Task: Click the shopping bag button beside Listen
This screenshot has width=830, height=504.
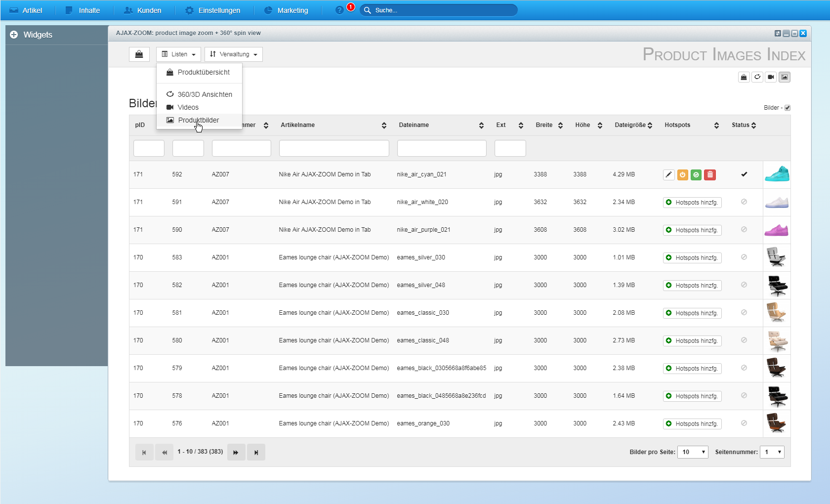Action: [139, 54]
